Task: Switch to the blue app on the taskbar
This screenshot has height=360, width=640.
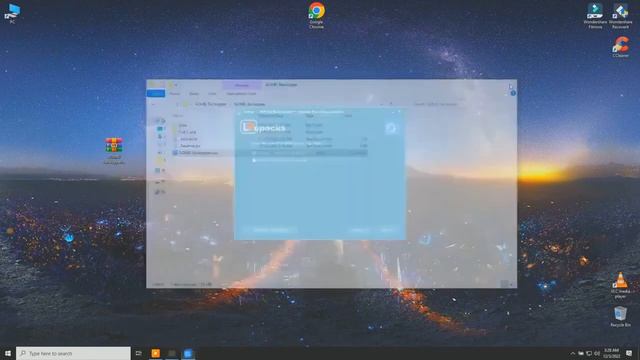Action: pos(188,353)
